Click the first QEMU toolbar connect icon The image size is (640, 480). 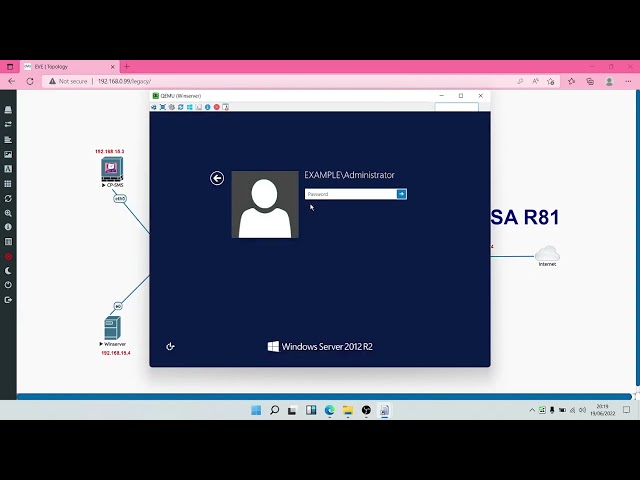[154, 107]
